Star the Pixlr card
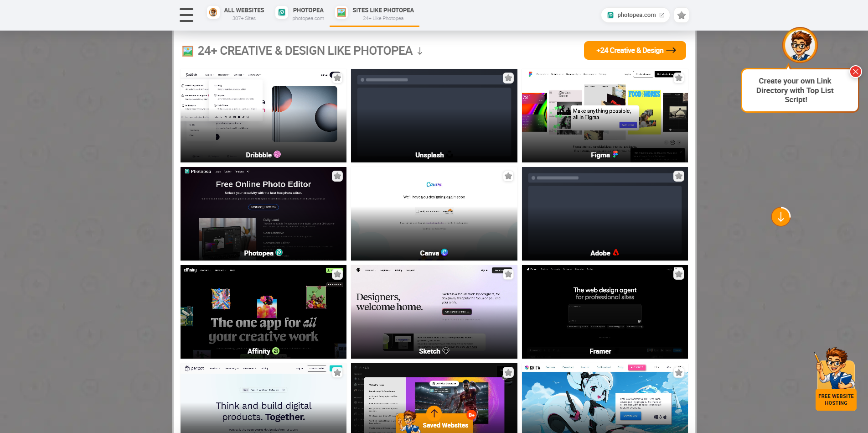This screenshot has width=868, height=433. 508,373
